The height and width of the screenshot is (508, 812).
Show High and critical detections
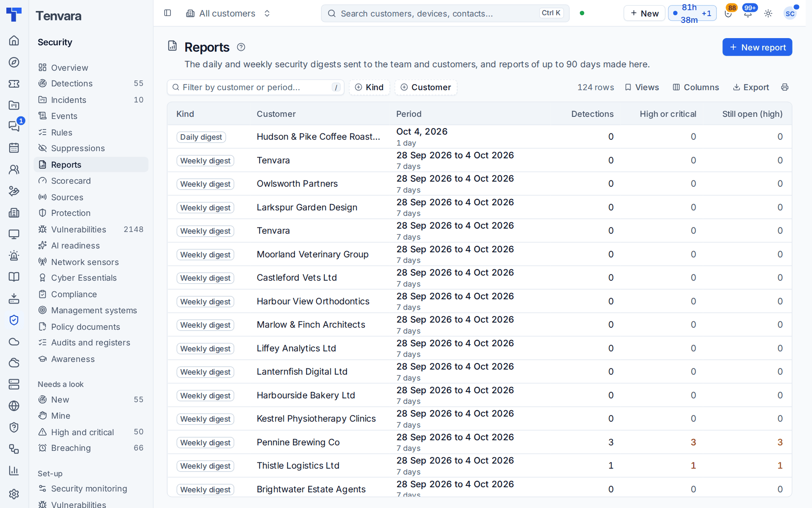(x=91, y=432)
